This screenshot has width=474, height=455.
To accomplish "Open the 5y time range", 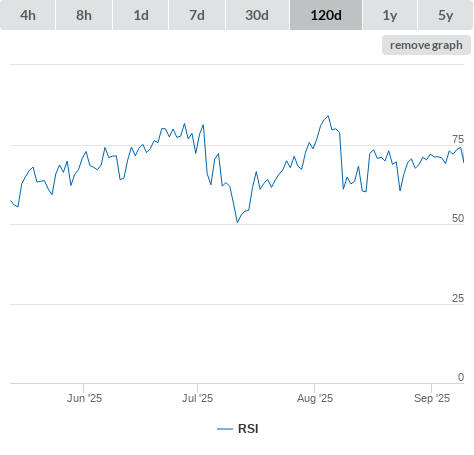I will tap(445, 15).
